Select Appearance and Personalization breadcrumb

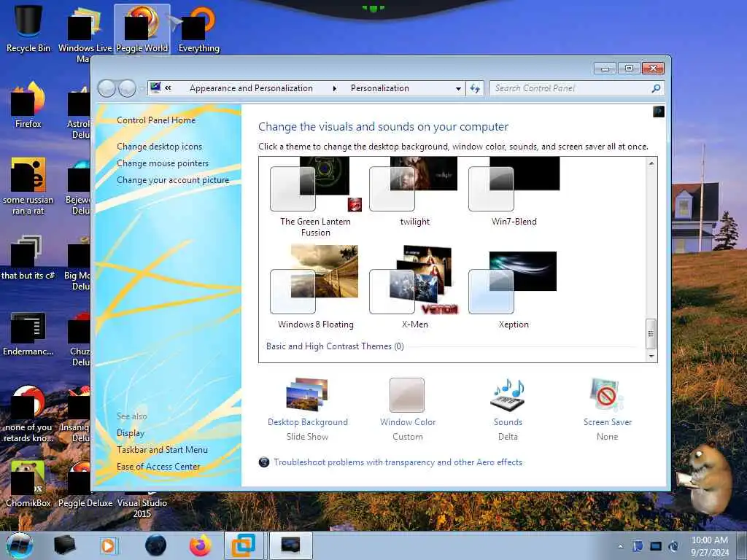251,88
